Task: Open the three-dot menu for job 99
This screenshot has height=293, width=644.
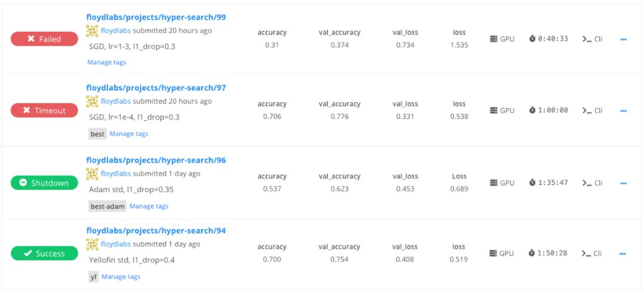Action: tap(623, 39)
